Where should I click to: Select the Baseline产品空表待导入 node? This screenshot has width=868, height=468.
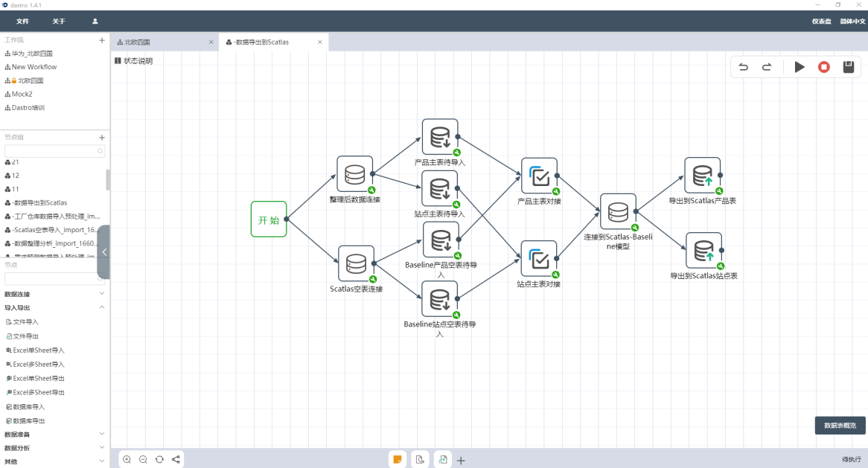point(441,240)
